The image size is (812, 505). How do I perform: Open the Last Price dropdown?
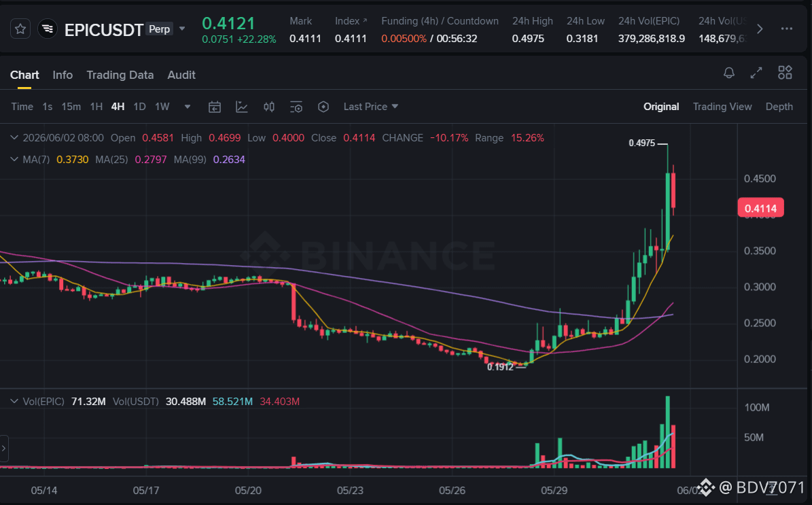[371, 107]
